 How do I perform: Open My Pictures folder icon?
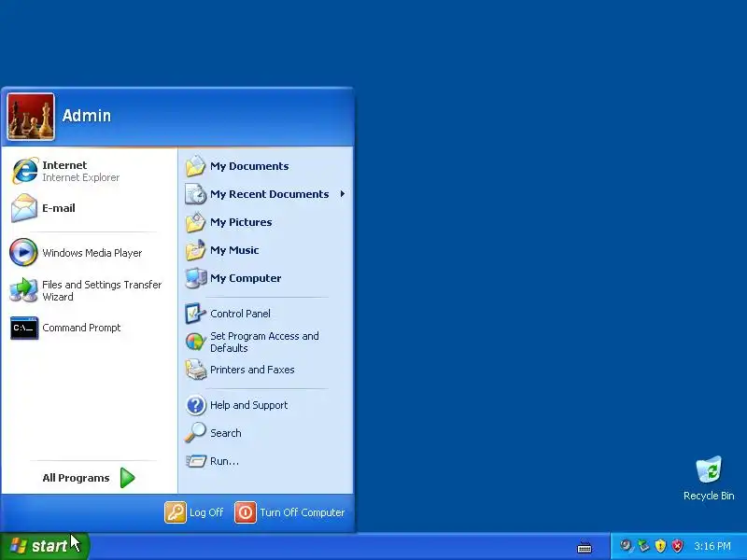click(x=195, y=222)
